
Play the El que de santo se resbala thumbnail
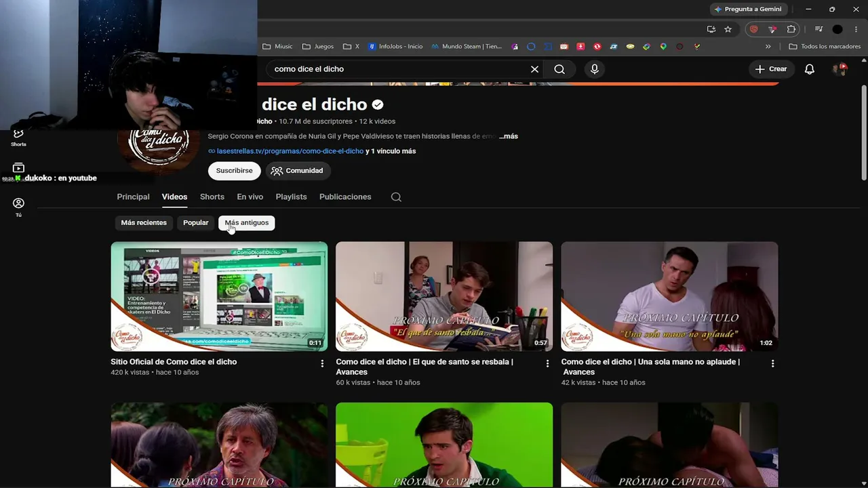444,296
